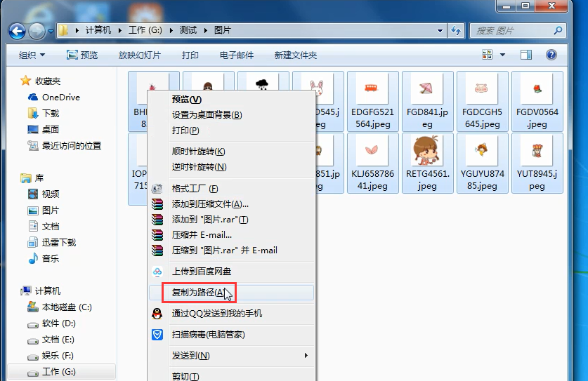588x381 pixels.
Task: Click the back navigation arrow
Action: tap(18, 31)
